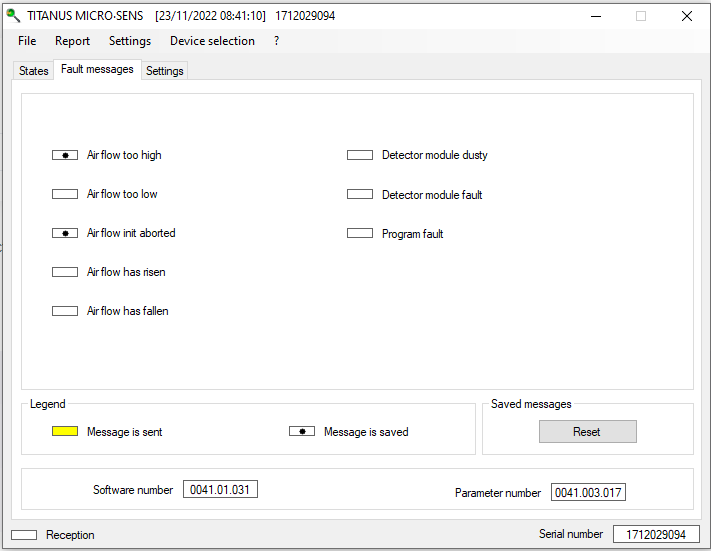The width and height of the screenshot is (711, 551).
Task: Open the Settings menu in menu bar
Action: 130,41
